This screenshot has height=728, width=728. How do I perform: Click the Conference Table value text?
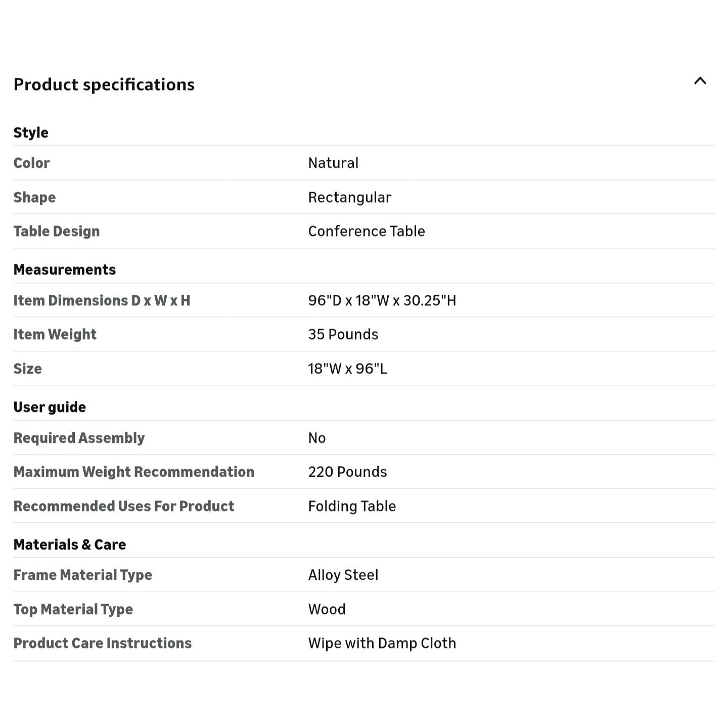pos(367,231)
